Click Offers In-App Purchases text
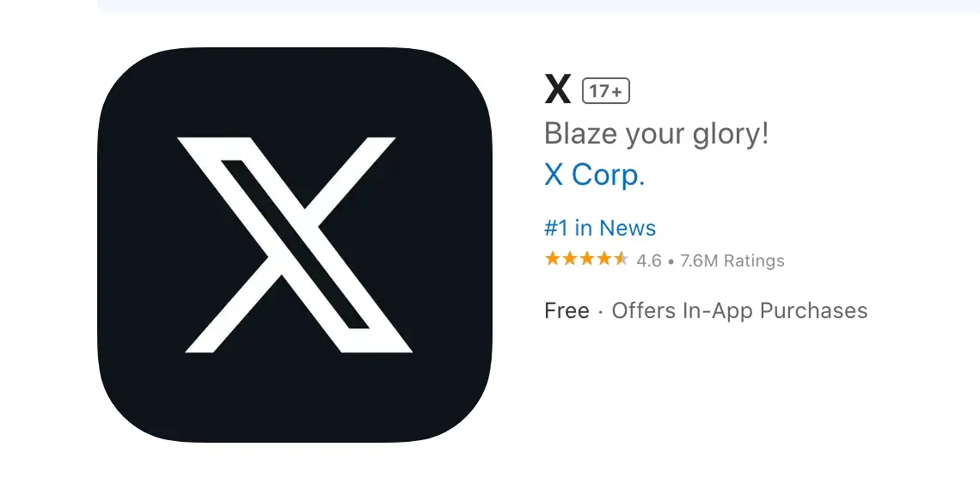The image size is (980, 490). coord(739,310)
